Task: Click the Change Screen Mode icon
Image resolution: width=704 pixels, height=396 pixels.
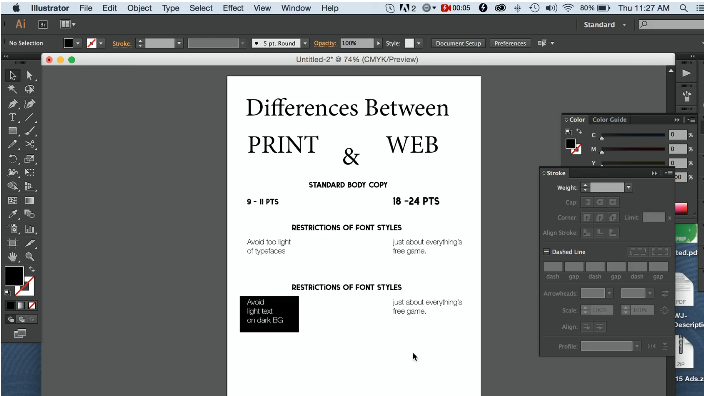Action: (20, 334)
